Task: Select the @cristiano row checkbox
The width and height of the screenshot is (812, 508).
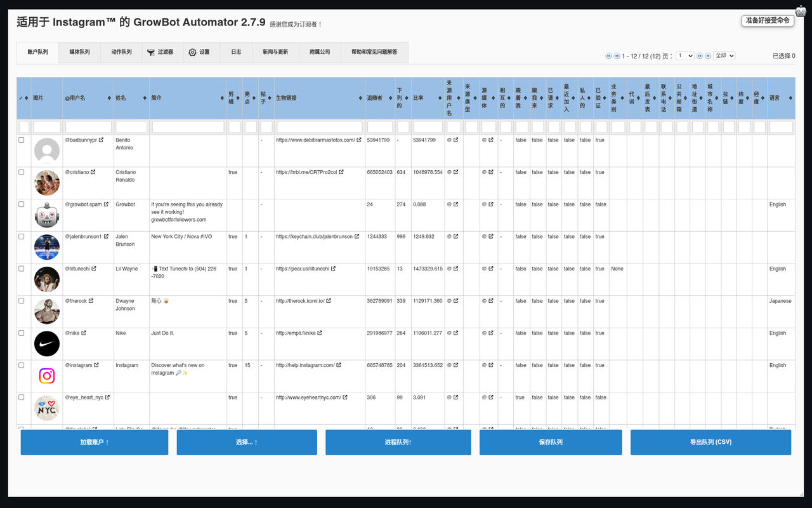Action: tap(22, 172)
